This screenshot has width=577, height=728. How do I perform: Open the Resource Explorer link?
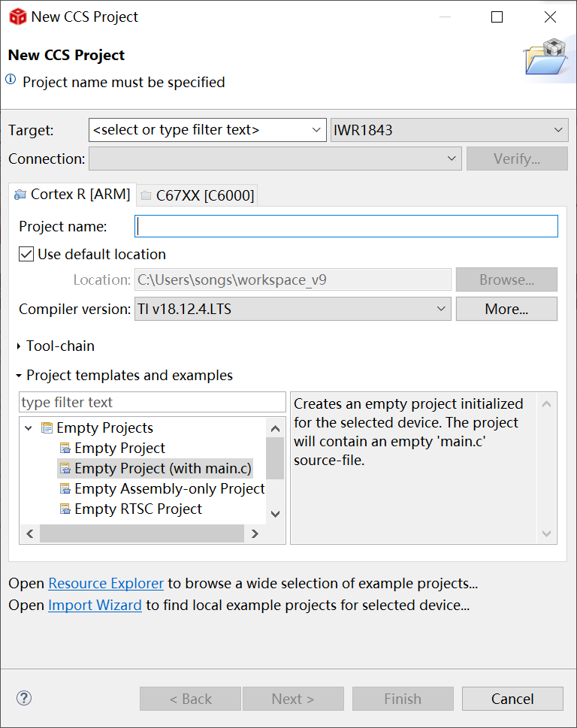point(105,583)
